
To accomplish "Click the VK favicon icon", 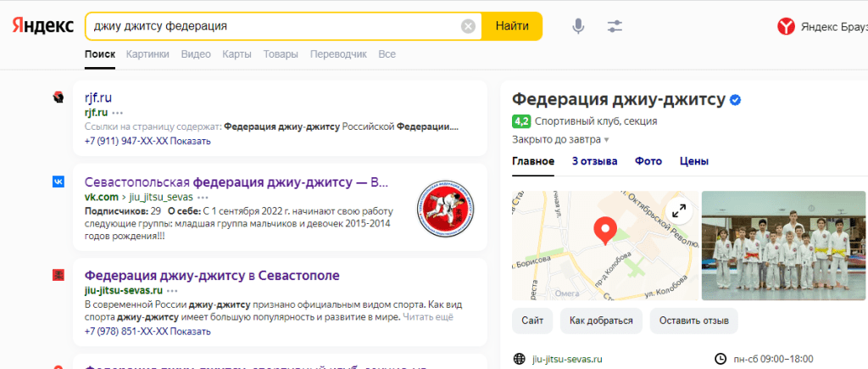I will [58, 182].
